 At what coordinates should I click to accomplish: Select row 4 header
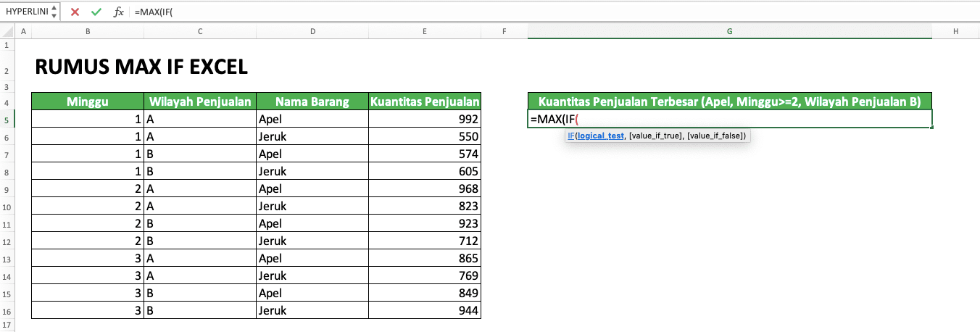click(7, 101)
